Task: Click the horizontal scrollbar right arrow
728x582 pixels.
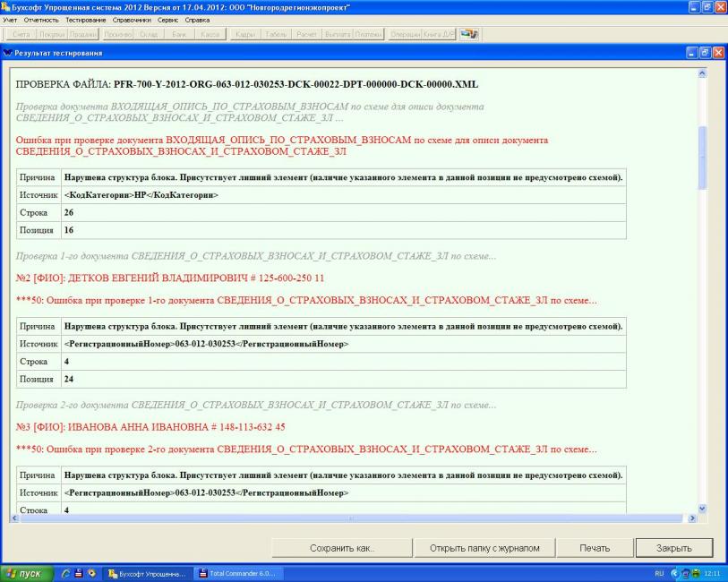Action: [x=690, y=518]
